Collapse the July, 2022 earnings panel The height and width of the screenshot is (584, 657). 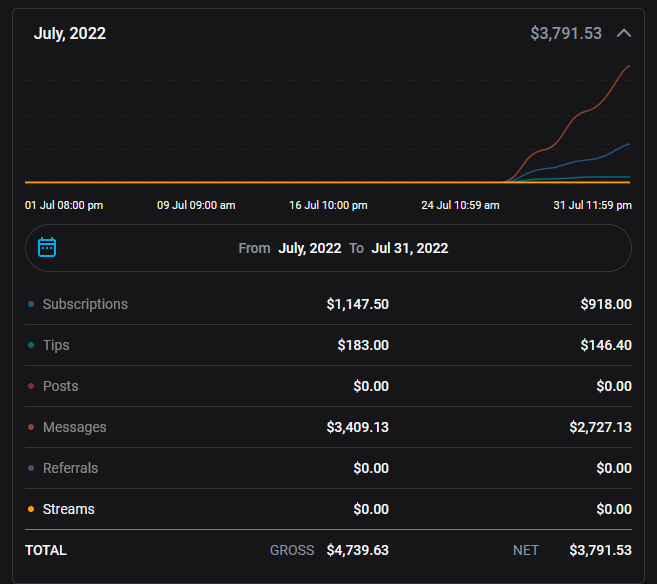pyautogui.click(x=624, y=33)
